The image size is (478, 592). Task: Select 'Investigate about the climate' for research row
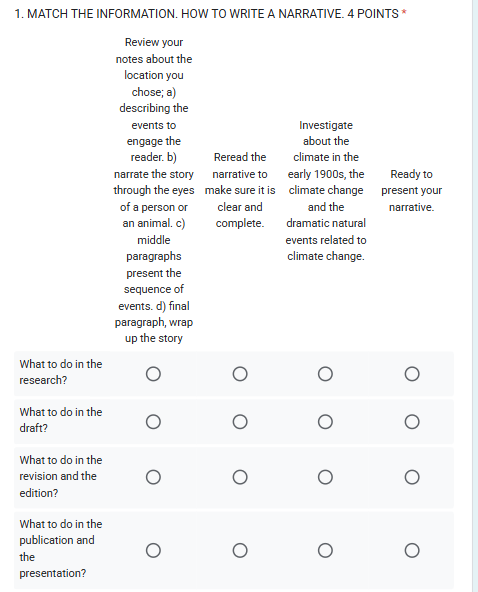[325, 374]
